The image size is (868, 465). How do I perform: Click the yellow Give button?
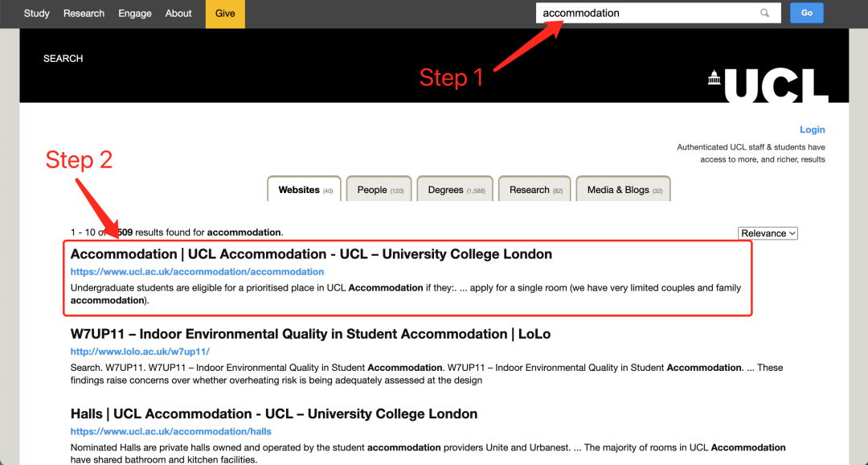(225, 14)
